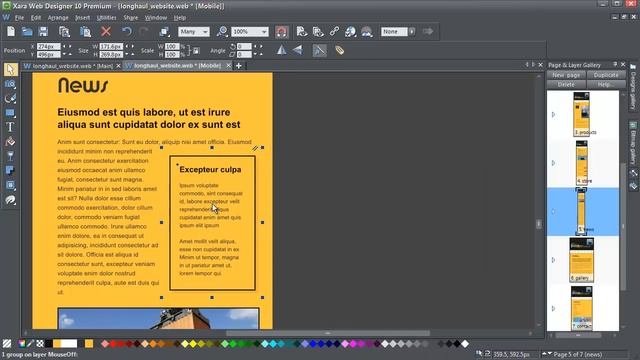The image size is (640, 360).
Task: Open the Arrange menu
Action: click(58, 18)
